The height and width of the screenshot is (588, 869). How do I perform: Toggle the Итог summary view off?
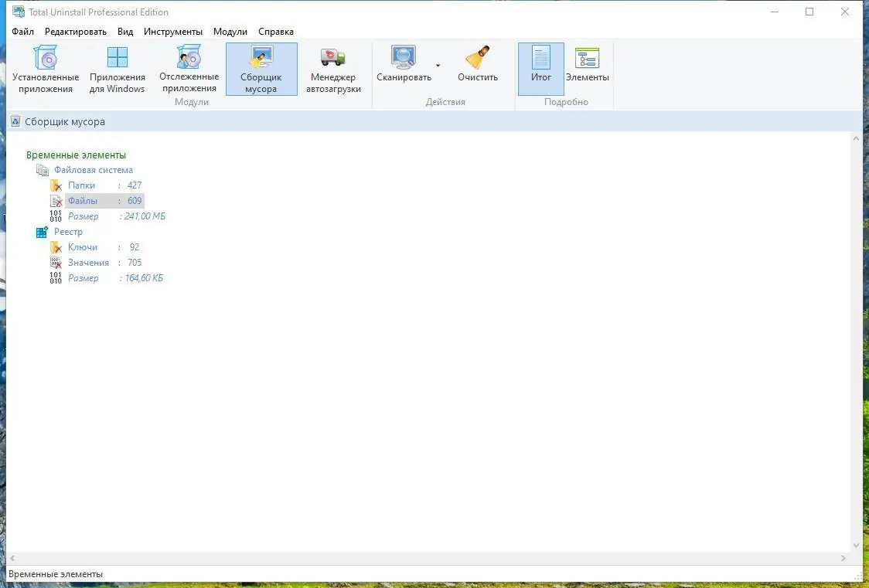[540, 70]
